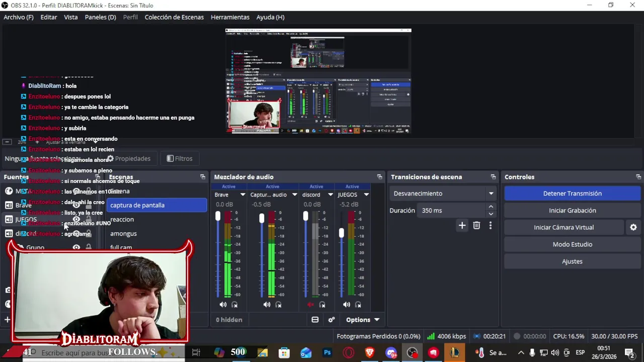The width and height of the screenshot is (644, 362).
Task: Toggle monitoring headphone icon for Brave channel
Action: click(x=234, y=305)
